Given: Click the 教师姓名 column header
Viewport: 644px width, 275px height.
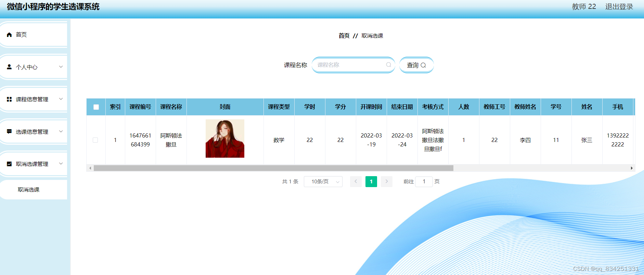Looking at the screenshot, I should click(x=525, y=107).
